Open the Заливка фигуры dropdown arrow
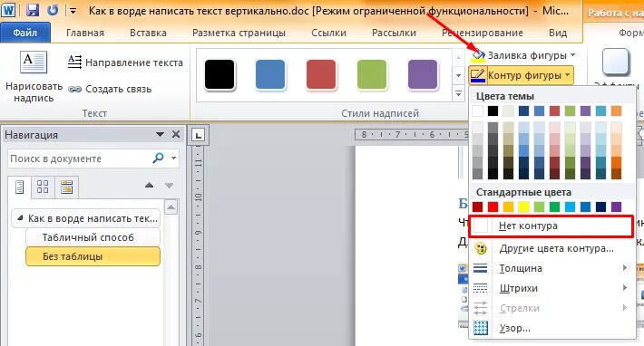644x346 pixels. 572,54
